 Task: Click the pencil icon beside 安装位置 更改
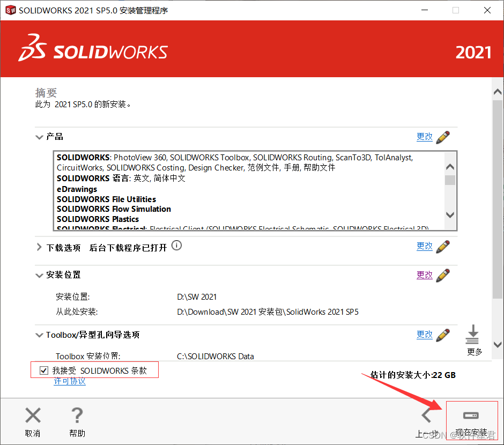(443, 276)
